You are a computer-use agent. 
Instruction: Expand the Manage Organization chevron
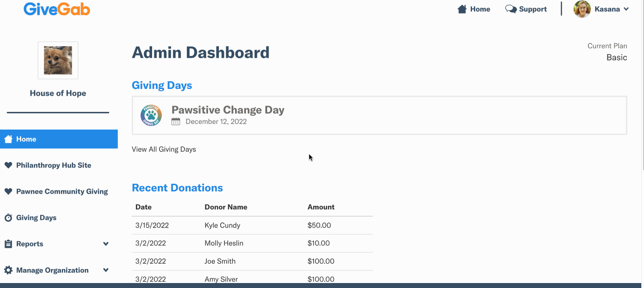(x=106, y=270)
